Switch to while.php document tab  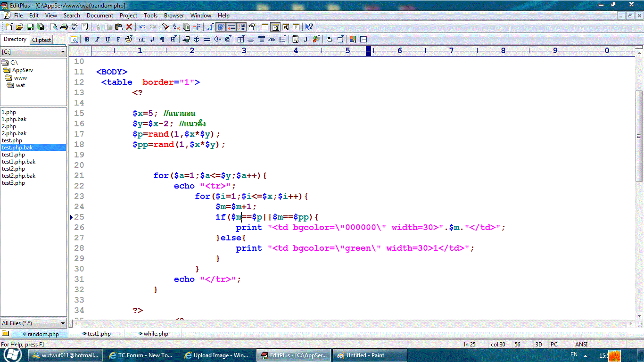point(154,334)
